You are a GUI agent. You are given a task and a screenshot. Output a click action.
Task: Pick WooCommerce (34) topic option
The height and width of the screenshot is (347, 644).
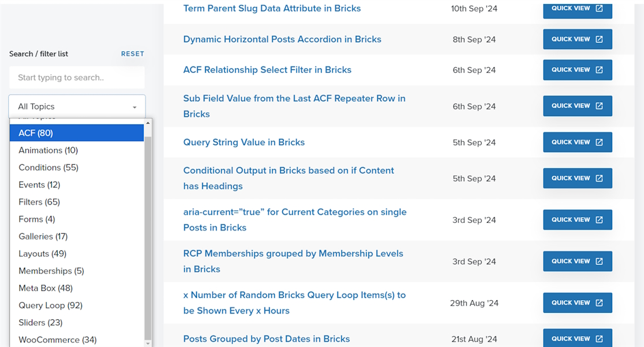tap(57, 339)
